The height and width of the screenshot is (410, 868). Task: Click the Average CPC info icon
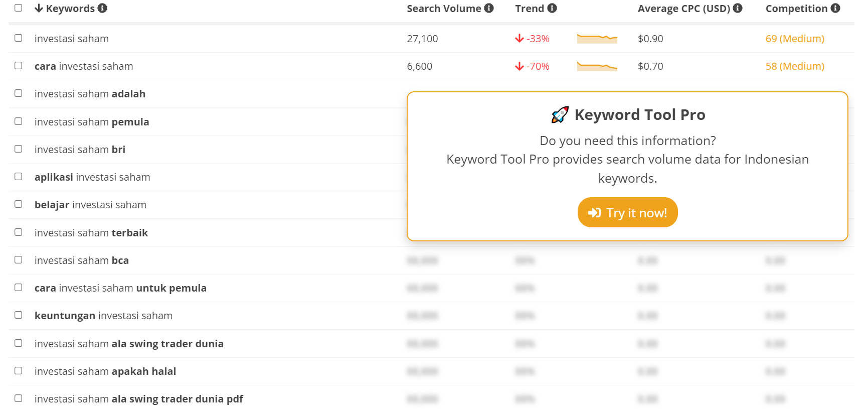pos(738,8)
